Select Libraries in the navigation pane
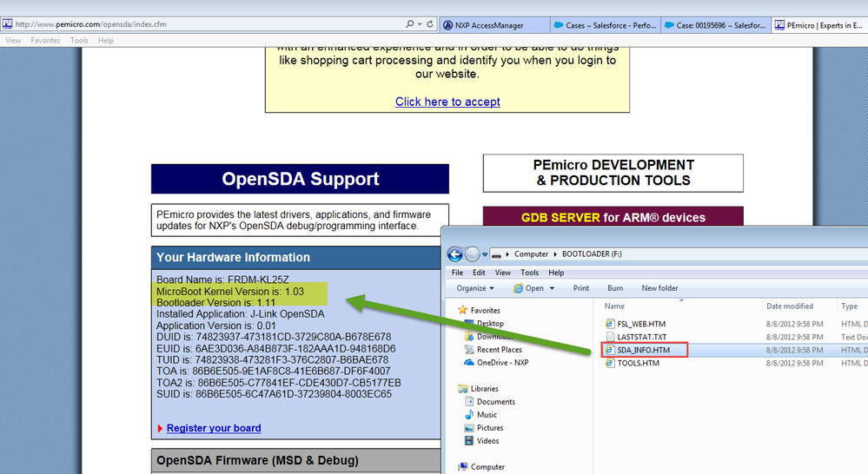 (484, 389)
